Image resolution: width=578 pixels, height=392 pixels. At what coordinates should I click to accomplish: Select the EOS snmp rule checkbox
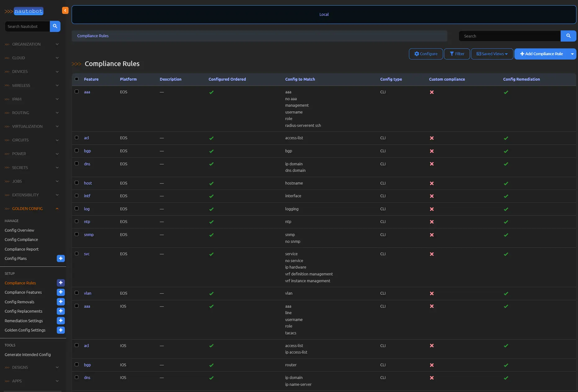pyautogui.click(x=77, y=234)
